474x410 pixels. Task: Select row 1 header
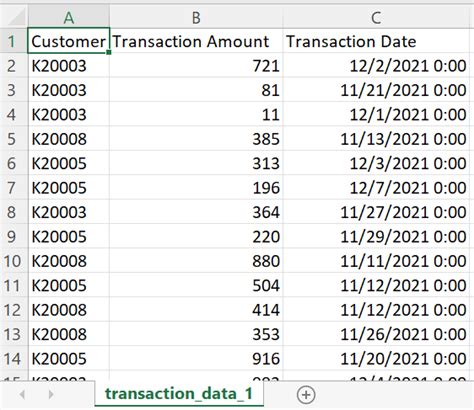(14, 41)
